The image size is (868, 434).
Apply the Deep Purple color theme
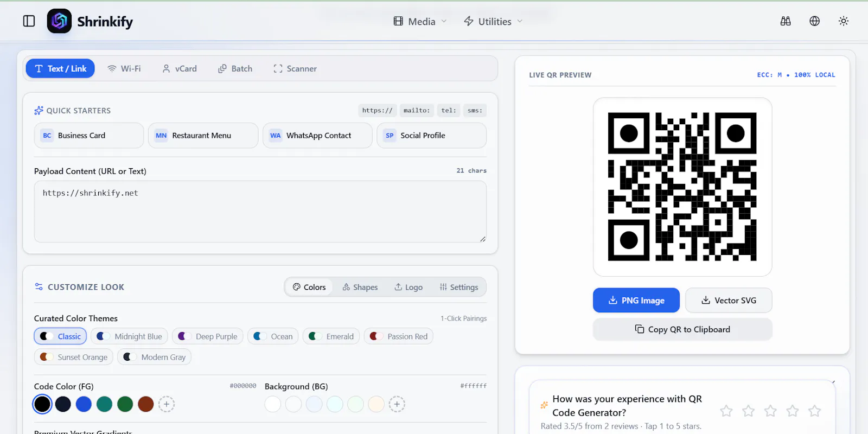click(x=208, y=336)
